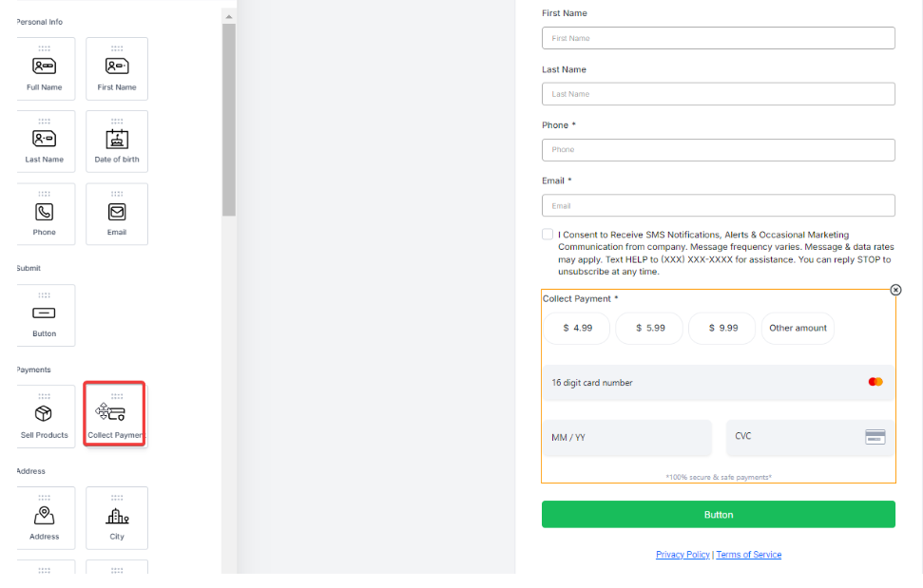Pick the Date of birth element

[117, 141]
